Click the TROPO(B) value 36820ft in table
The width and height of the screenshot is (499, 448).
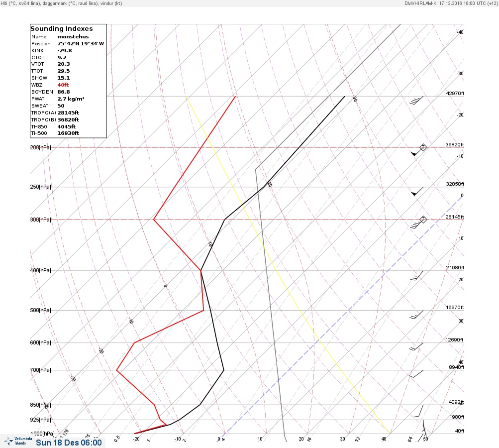68,120
